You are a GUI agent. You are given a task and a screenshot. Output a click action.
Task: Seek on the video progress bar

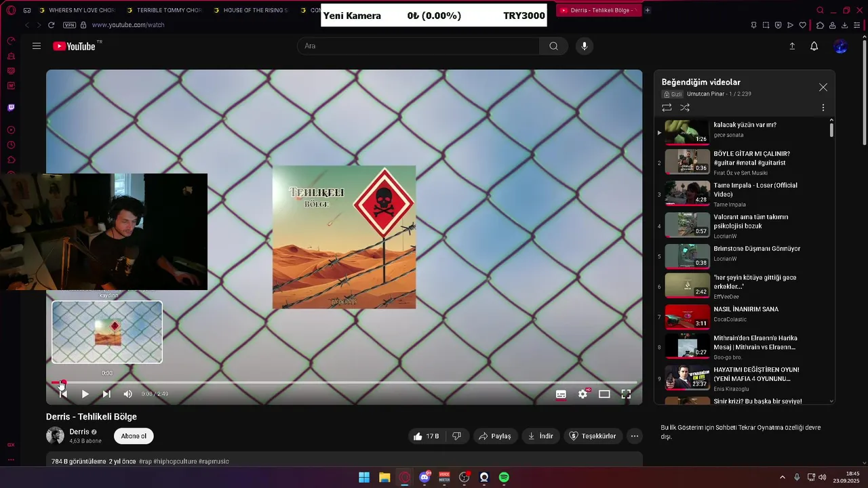[x=344, y=383]
